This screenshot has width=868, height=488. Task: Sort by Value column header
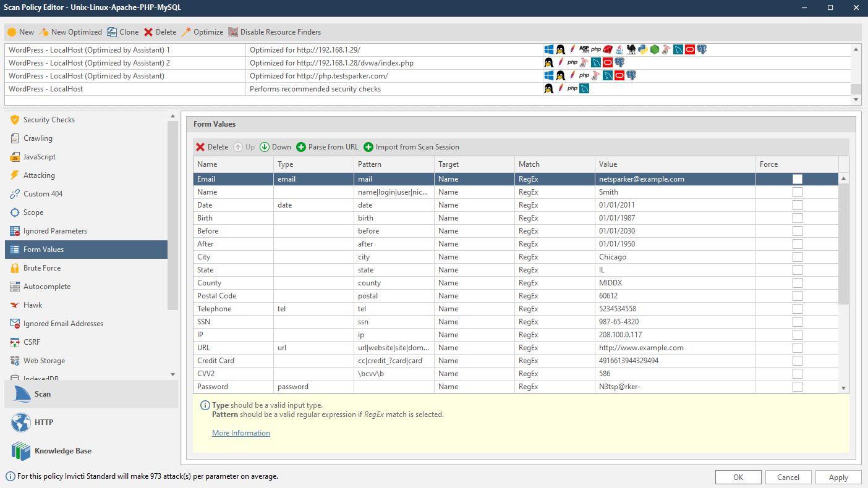pos(675,164)
